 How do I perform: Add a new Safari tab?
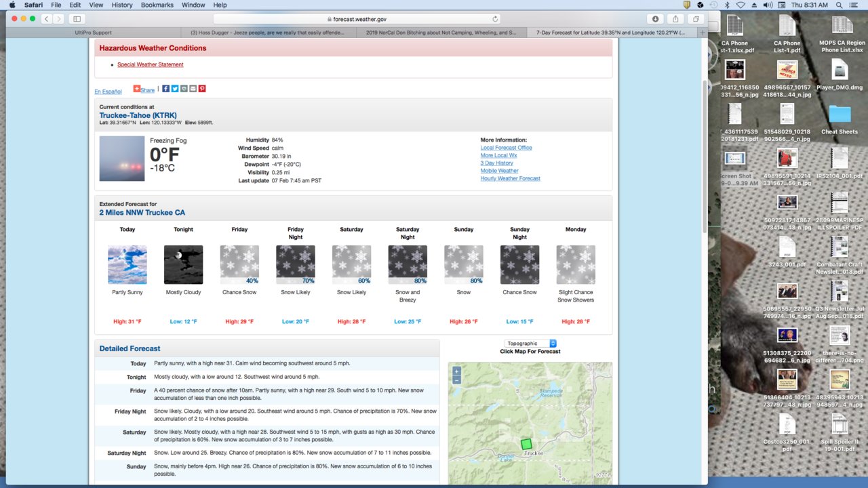click(703, 32)
